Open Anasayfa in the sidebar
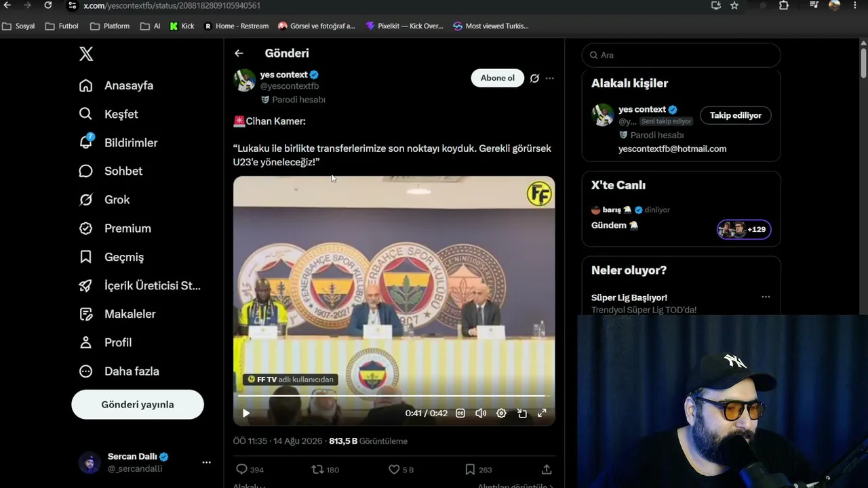Viewport: 868px width, 488px height. pos(116,85)
